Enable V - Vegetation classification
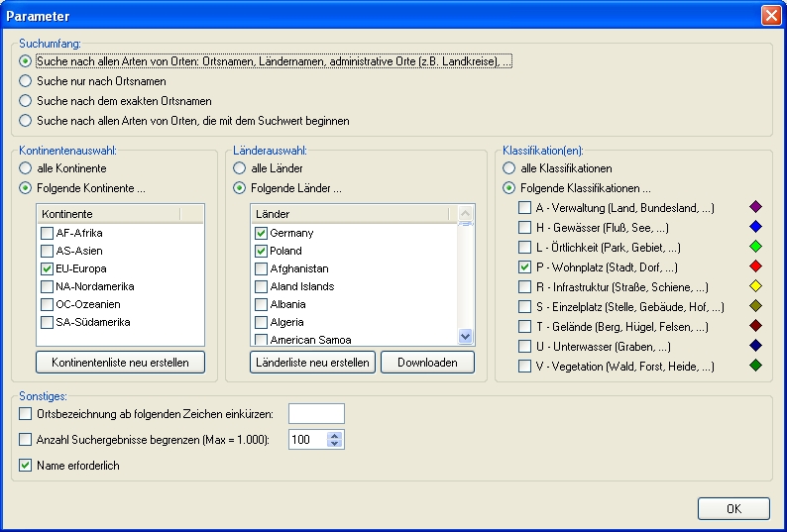This screenshot has height=532, width=787. pos(524,367)
